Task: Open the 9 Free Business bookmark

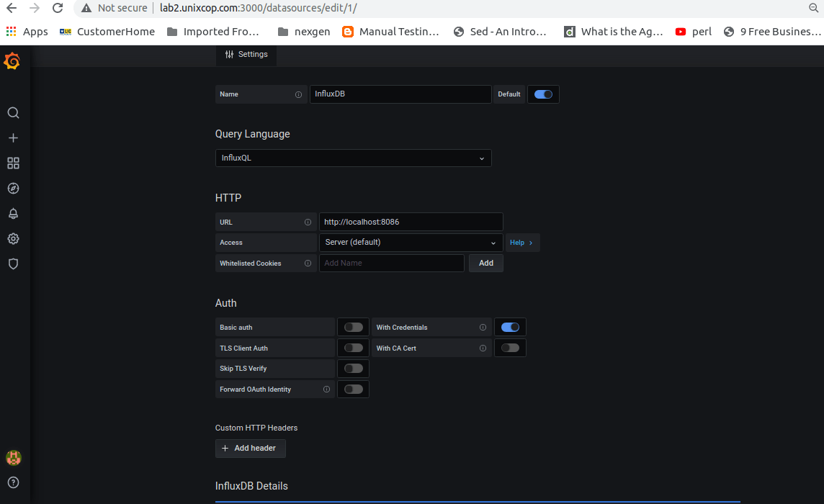Action: pos(772,32)
